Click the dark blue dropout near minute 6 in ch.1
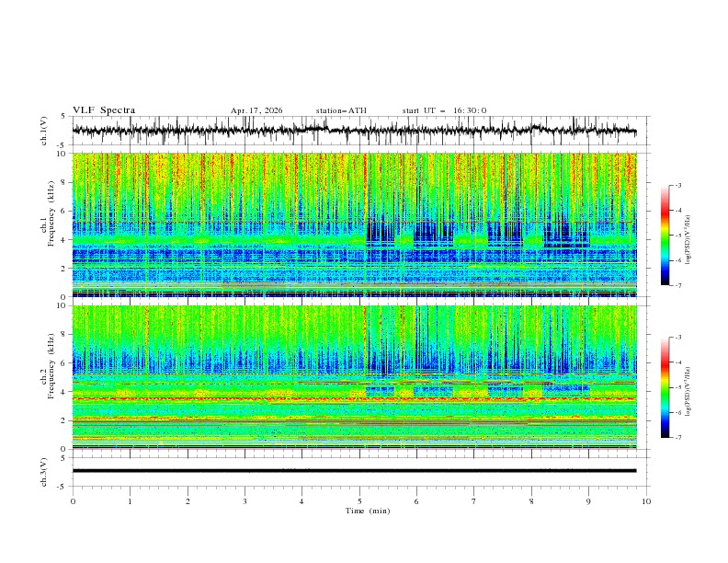 (433, 232)
